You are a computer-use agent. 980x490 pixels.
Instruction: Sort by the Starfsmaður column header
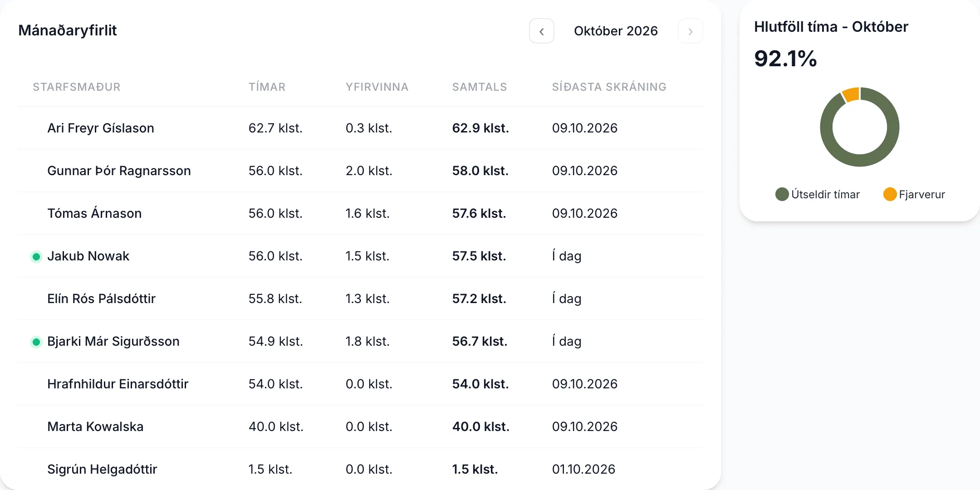77,87
